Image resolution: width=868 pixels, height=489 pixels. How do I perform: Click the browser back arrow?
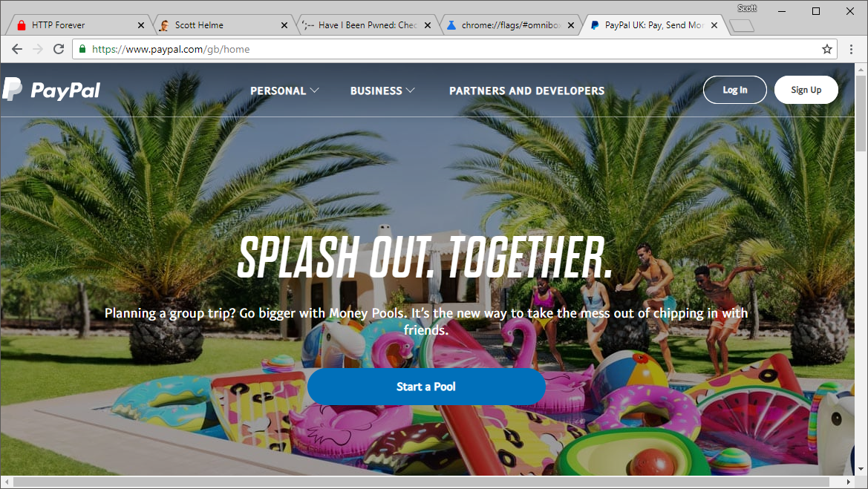point(17,49)
